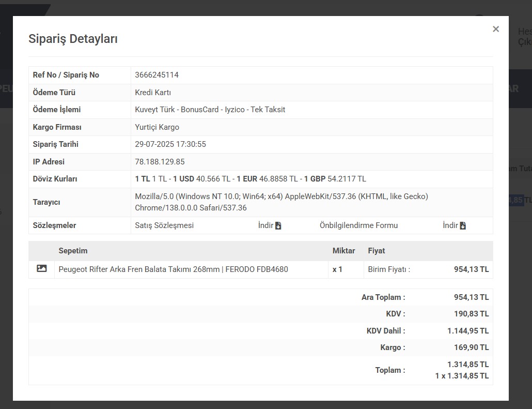Close the Sipariş Detayları dialog
532x409 pixels.
pyautogui.click(x=496, y=29)
